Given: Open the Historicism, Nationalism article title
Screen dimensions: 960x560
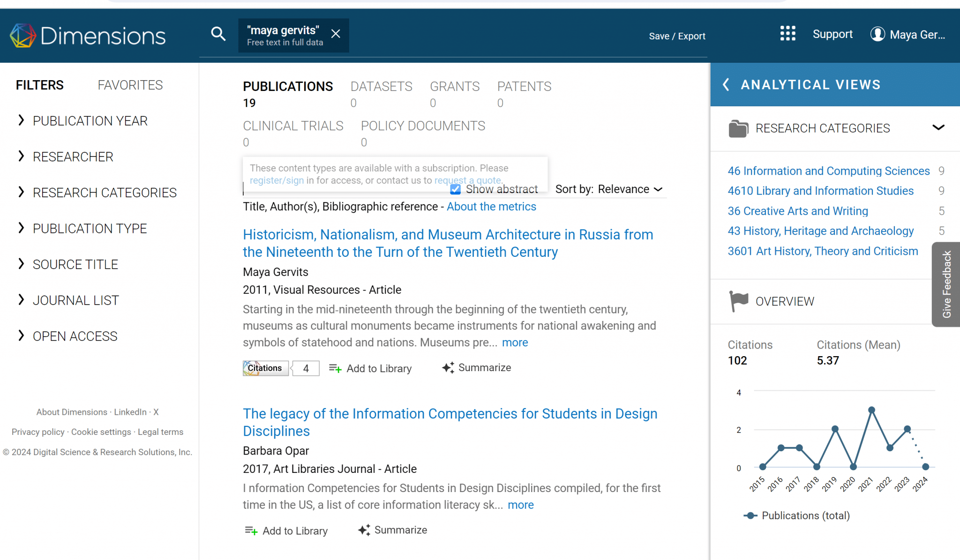Looking at the screenshot, I should tap(448, 243).
